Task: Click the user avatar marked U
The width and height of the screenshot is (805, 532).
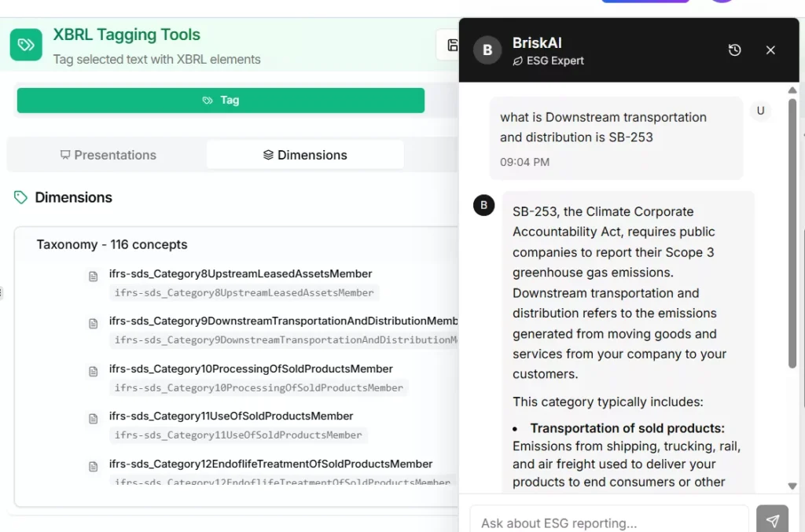Action: point(760,111)
